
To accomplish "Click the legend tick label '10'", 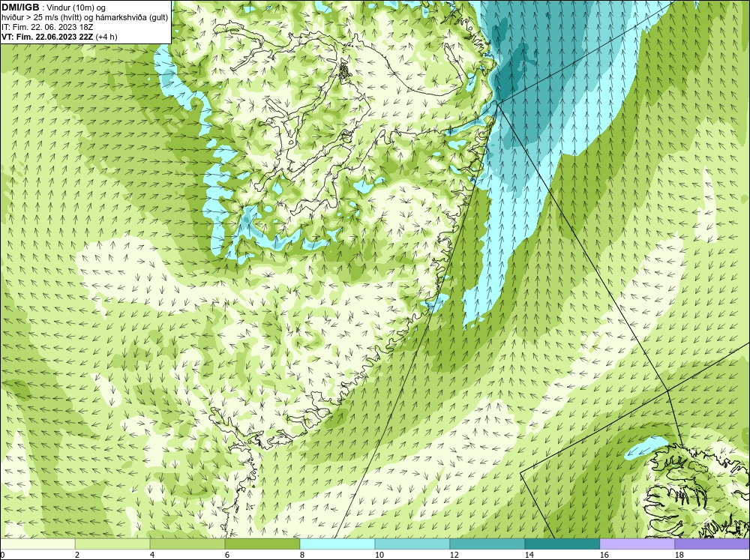I will tap(379, 555).
